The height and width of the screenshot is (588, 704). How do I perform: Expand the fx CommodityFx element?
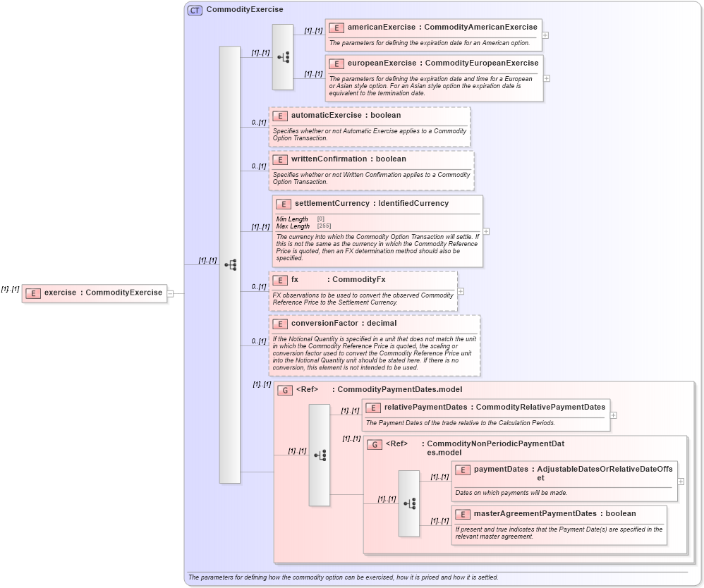click(460, 290)
